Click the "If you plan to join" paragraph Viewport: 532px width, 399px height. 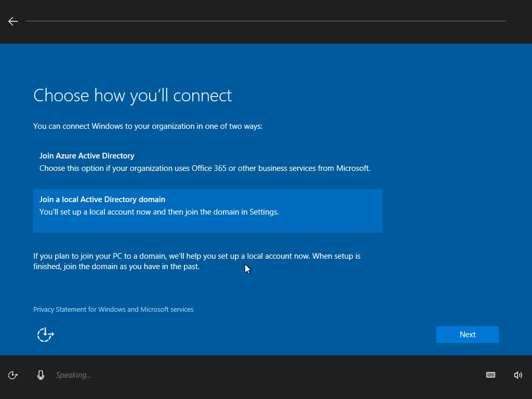click(x=196, y=261)
